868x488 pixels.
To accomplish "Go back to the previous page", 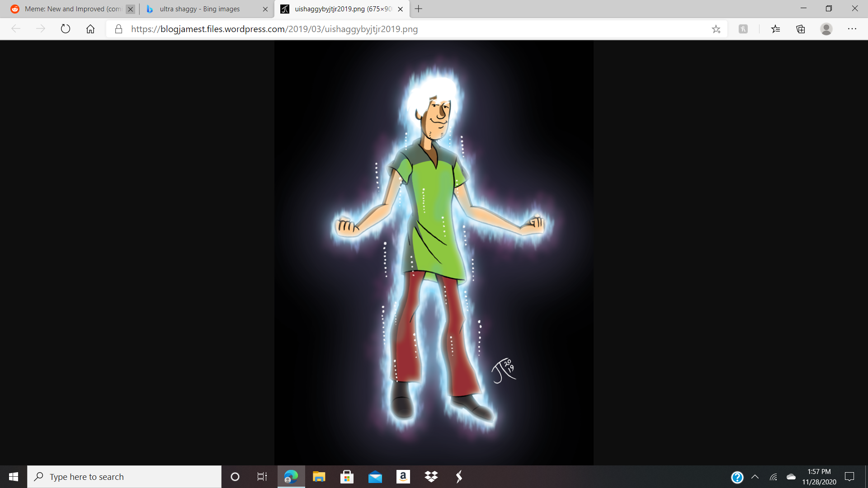I will click(x=16, y=29).
